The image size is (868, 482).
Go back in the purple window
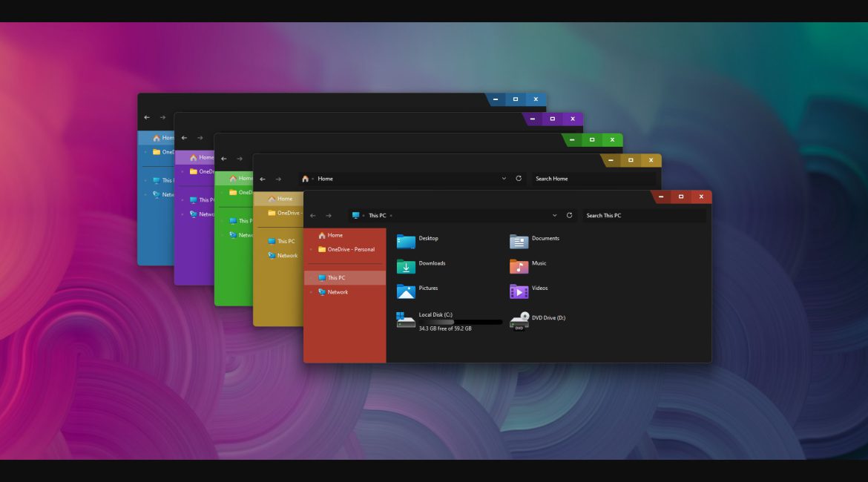click(x=184, y=139)
